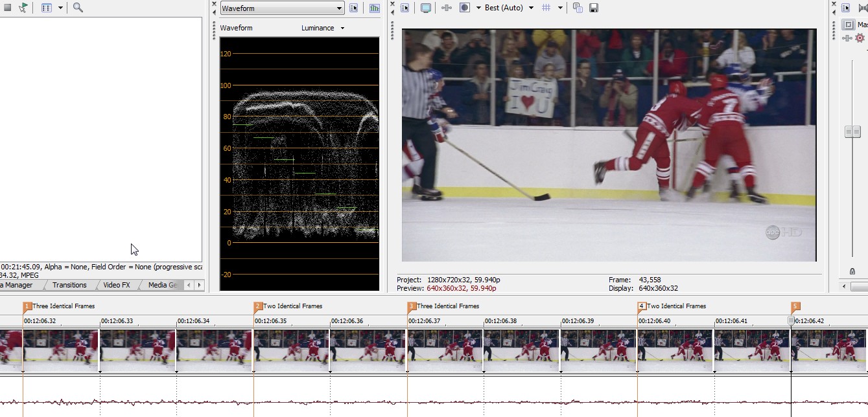868x417 pixels.
Task: Click ruler time 00:12:06.39
Action: 578,321
